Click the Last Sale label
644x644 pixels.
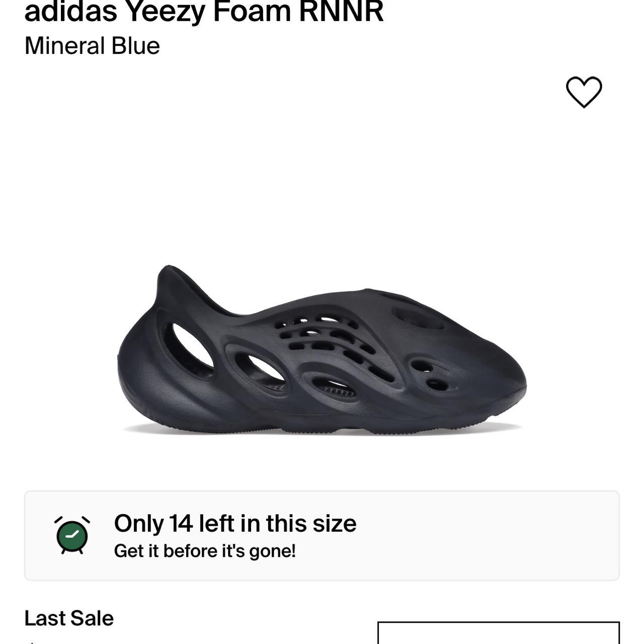(69, 618)
